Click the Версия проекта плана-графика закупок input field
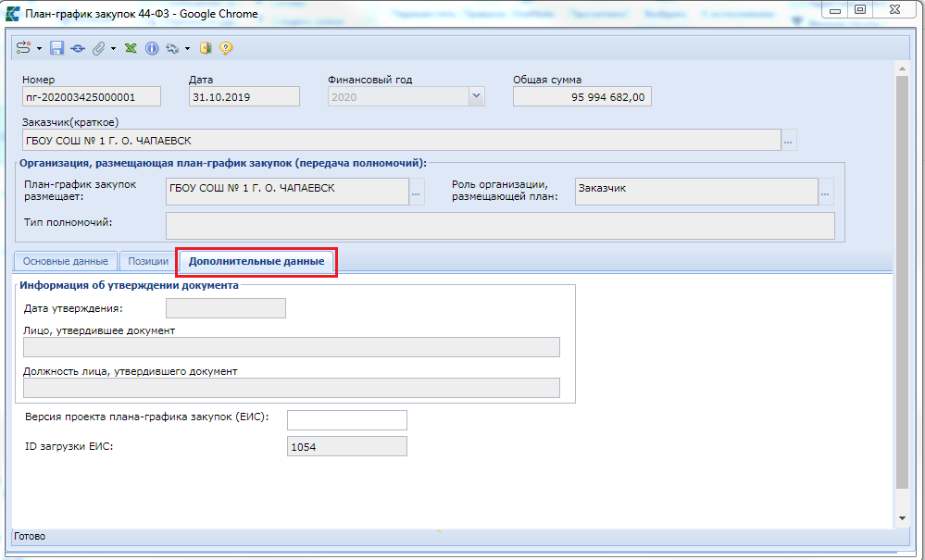The image size is (925, 560). tap(346, 420)
